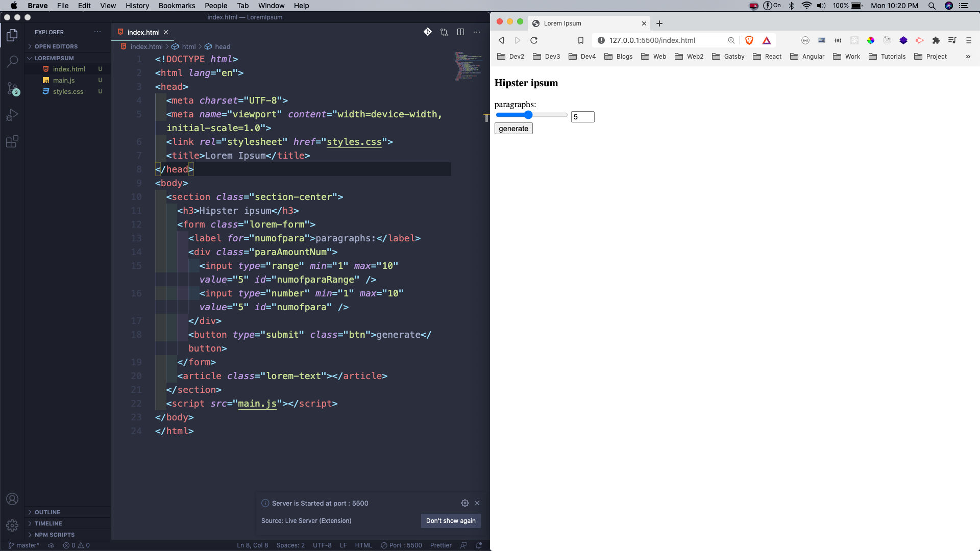980x551 pixels.
Task: Expand the Open Editors section
Action: click(67, 46)
